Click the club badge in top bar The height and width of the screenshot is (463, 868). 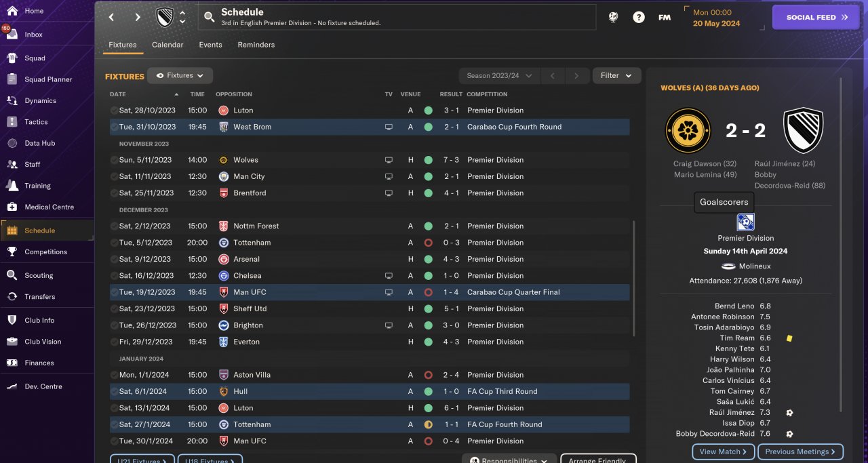click(x=165, y=18)
